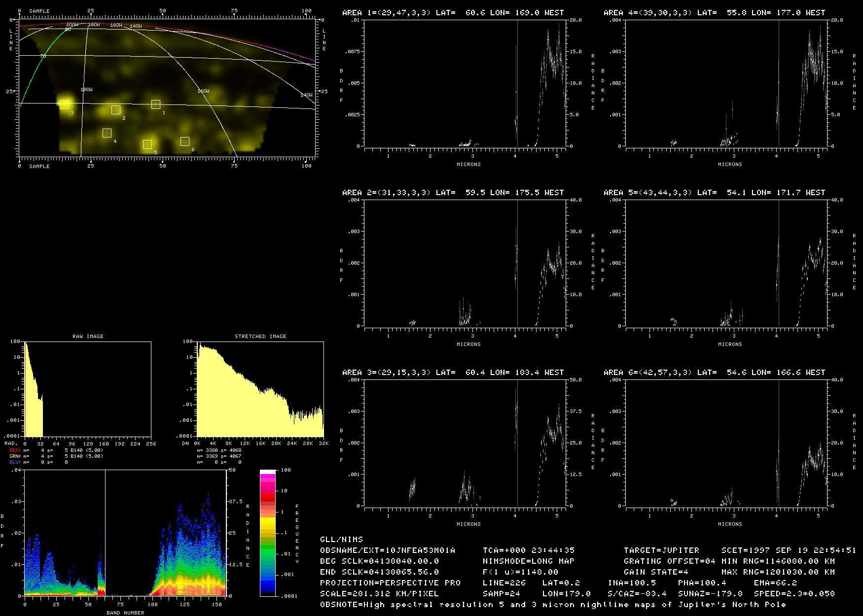Screen dimensions: 863x616
Task: Click the AREA 4 spectrum plot title
Action: [714, 13]
